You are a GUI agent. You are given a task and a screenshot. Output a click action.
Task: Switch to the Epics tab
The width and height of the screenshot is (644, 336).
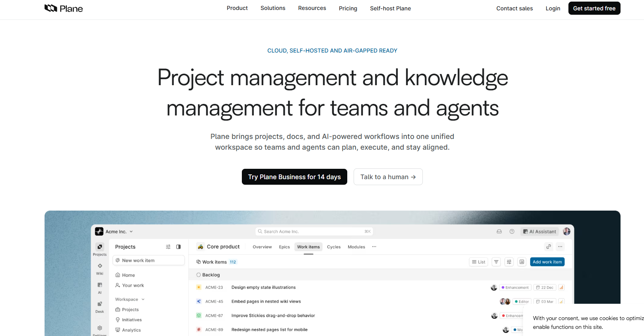click(284, 247)
